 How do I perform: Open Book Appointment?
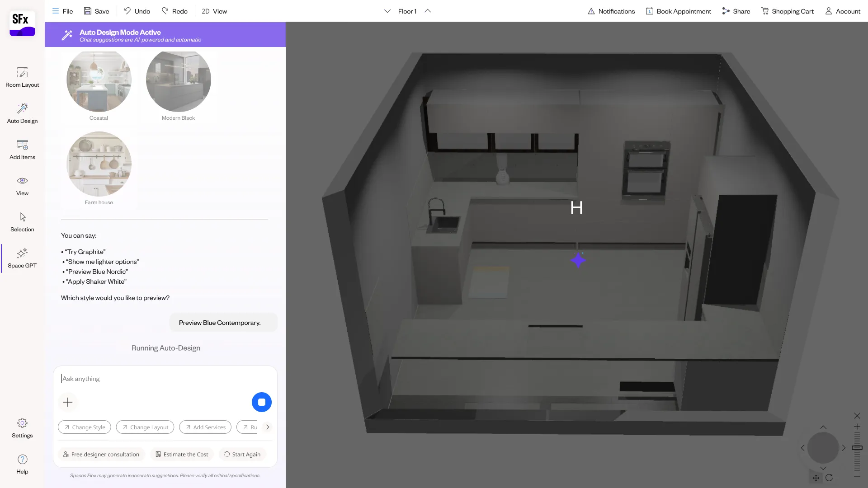click(678, 11)
